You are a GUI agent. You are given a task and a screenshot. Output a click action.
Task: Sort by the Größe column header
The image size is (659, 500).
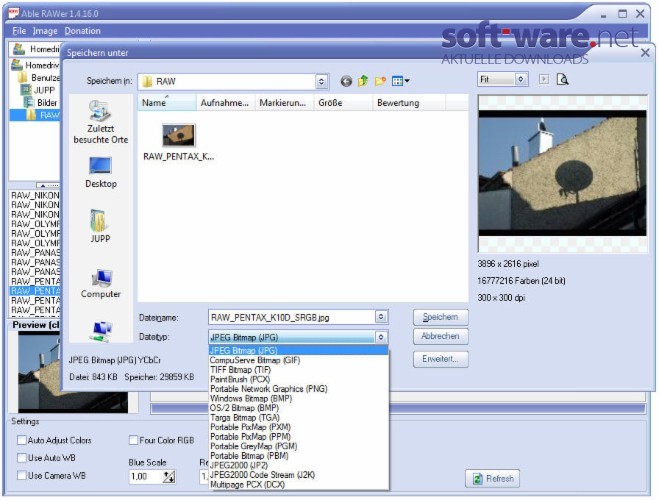[343, 103]
